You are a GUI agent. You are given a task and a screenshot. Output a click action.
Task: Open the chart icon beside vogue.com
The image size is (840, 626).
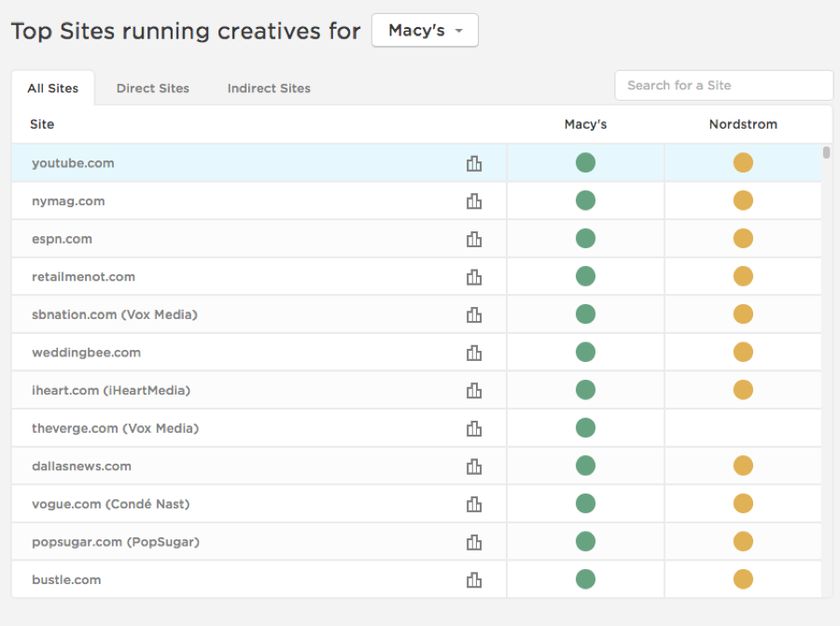pyautogui.click(x=474, y=504)
